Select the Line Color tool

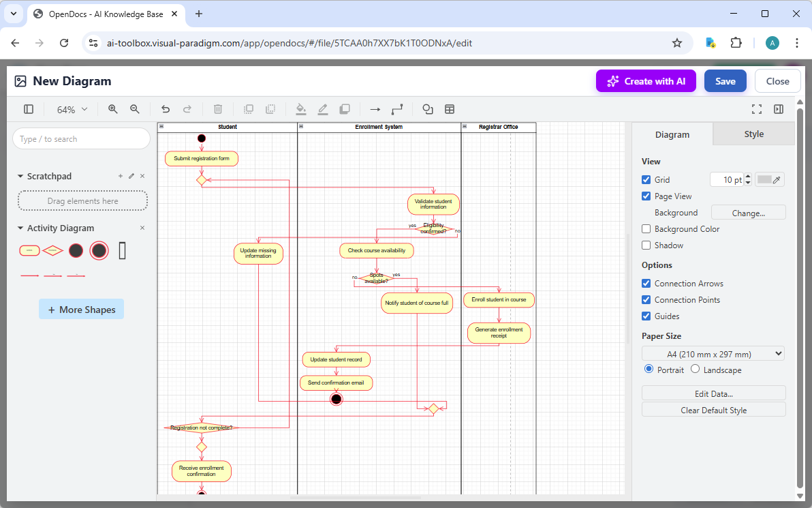click(323, 109)
